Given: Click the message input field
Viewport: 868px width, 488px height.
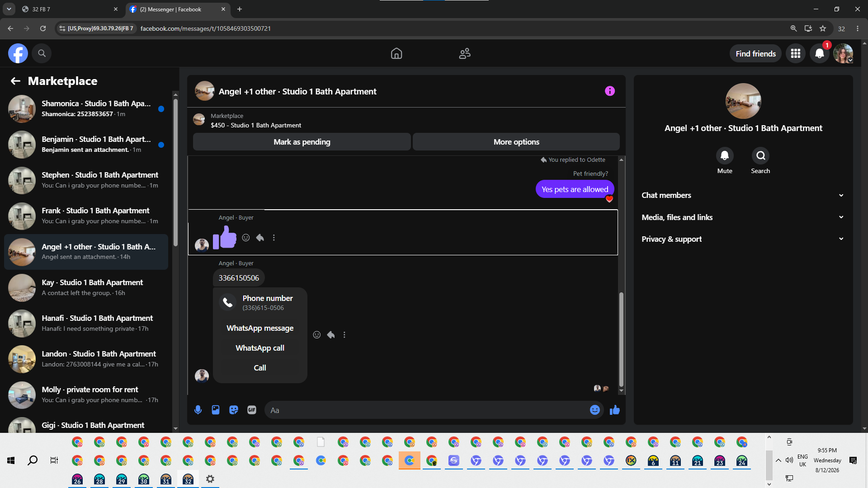Looking at the screenshot, I should [427, 410].
